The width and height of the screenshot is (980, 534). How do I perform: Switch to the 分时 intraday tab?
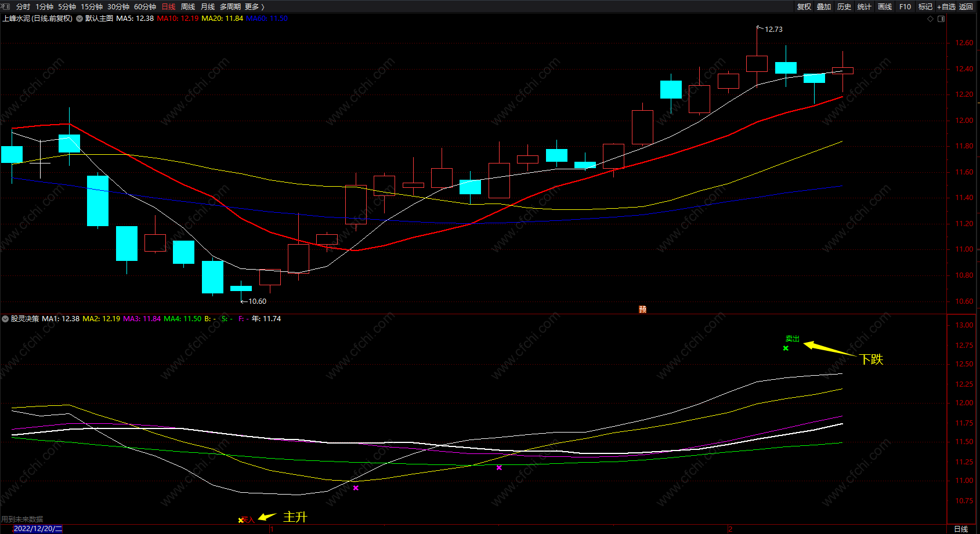tap(23, 7)
